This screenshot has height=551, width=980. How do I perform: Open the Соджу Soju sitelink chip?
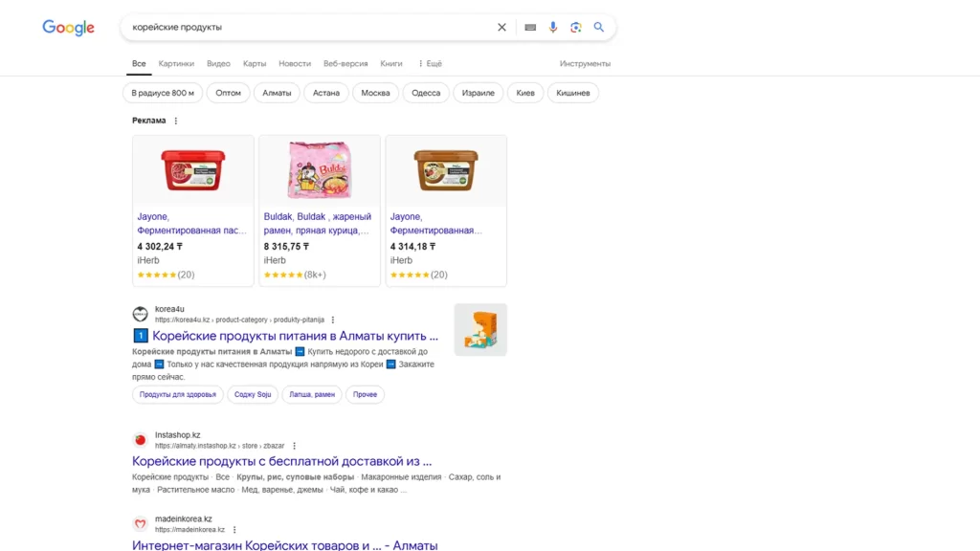(253, 394)
